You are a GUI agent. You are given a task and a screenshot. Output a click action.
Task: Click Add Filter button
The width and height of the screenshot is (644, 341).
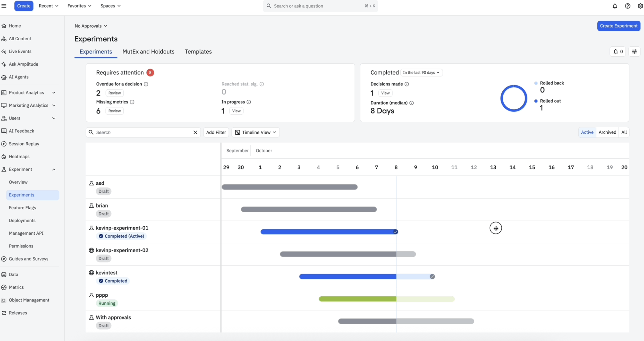216,132
